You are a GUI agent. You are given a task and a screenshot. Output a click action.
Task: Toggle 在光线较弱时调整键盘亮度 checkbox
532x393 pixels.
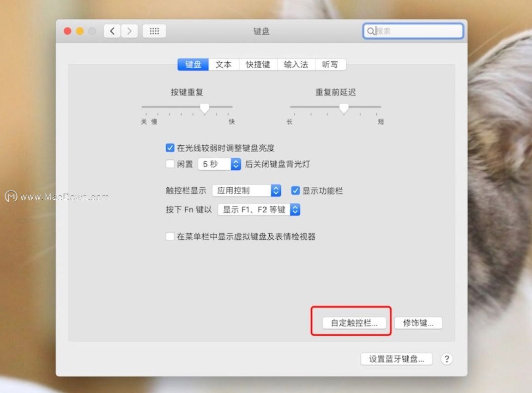coord(170,148)
